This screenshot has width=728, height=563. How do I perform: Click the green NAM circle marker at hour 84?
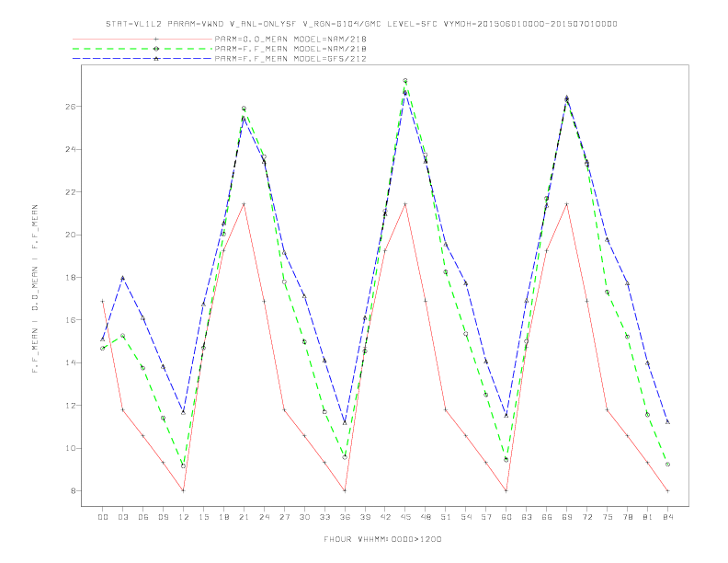click(667, 465)
